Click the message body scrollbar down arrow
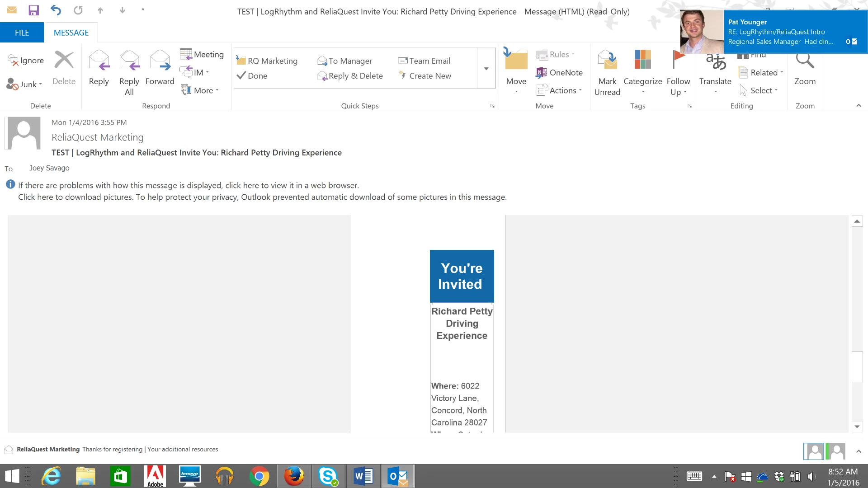868x488 pixels. point(857,427)
